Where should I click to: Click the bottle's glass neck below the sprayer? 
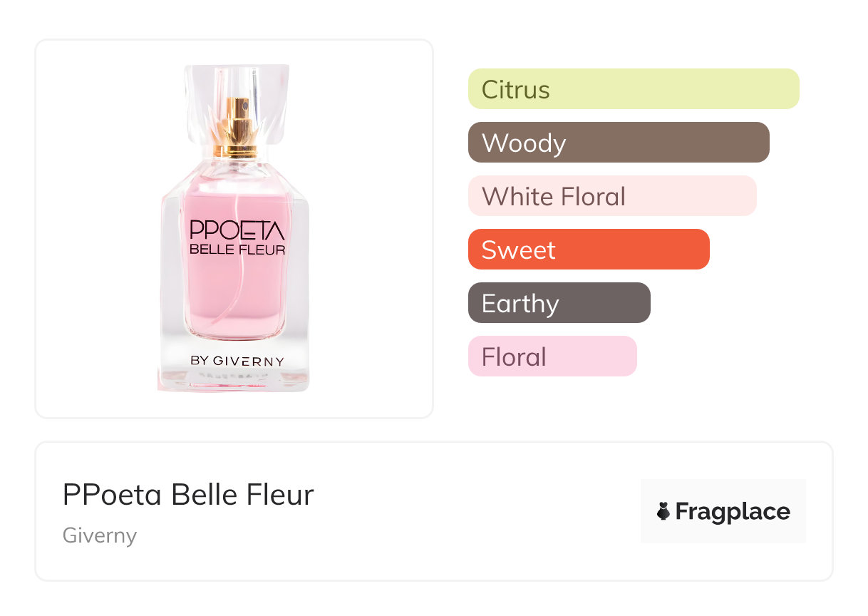click(x=237, y=166)
